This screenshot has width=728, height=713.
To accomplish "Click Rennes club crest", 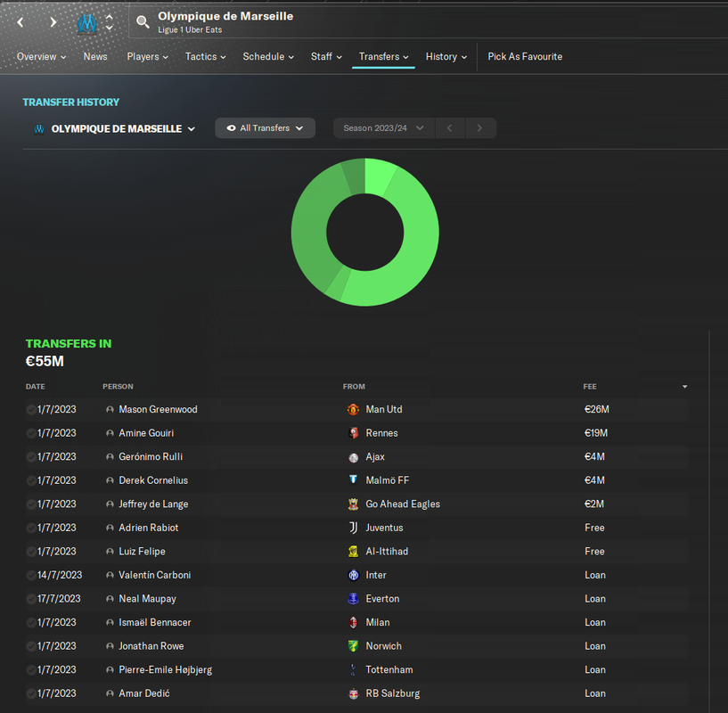I will 354,433.
